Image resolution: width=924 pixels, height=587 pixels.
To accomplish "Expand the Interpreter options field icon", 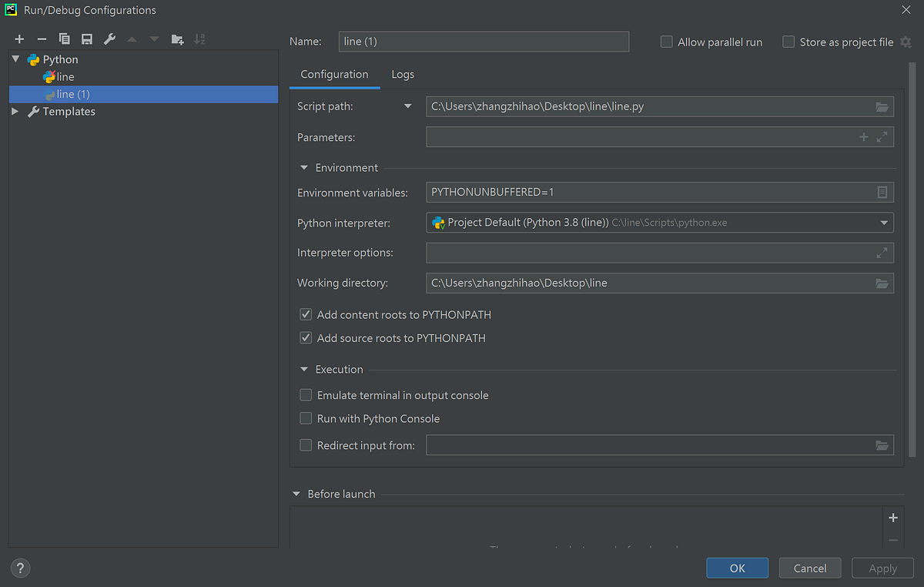I will tap(882, 253).
